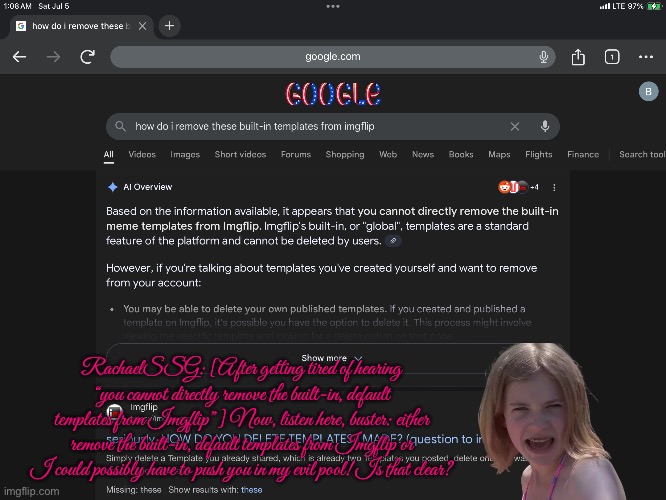The height and width of the screenshot is (500, 666).
Task: Open the Books tab
Action: click(x=461, y=155)
